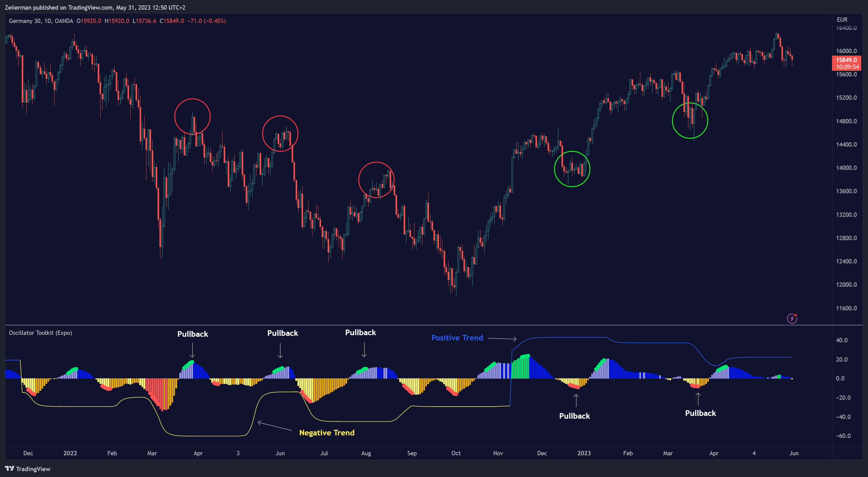Viewport: 868px width, 477px height.
Task: Click the −20.0 oscillator scale label
Action: click(843, 398)
